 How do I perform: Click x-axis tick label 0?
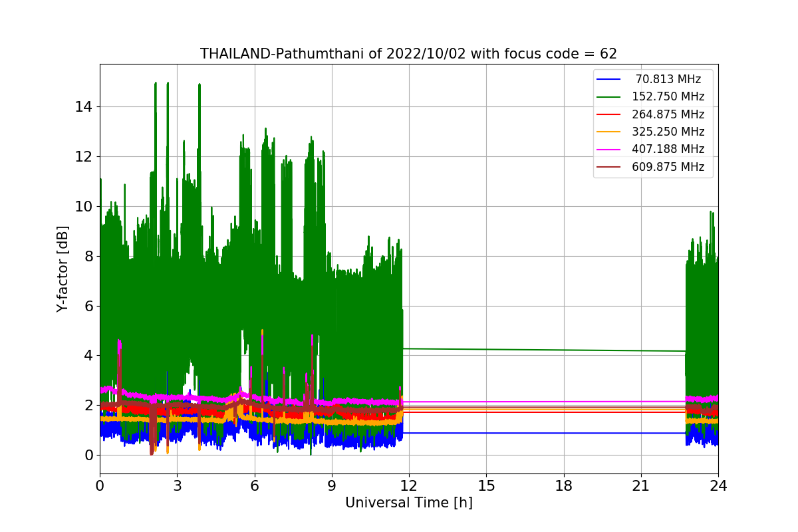click(x=100, y=485)
